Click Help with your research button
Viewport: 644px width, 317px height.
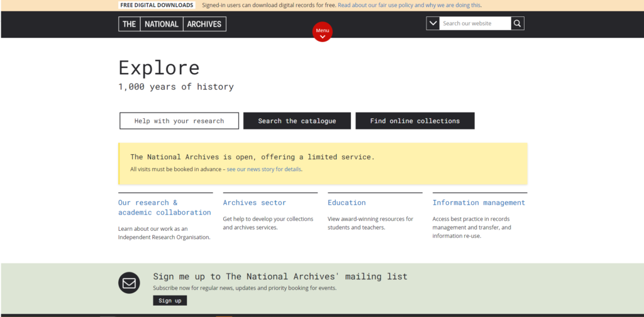pos(179,121)
